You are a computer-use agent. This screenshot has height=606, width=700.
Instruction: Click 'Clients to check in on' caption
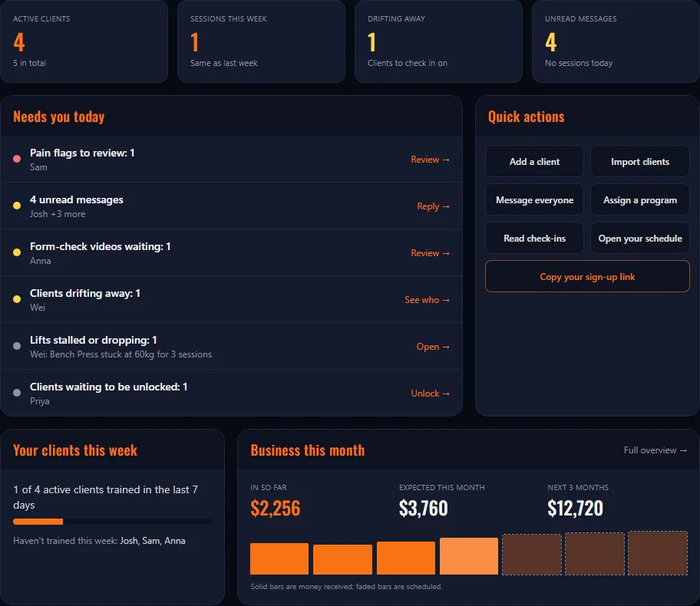[x=407, y=63]
